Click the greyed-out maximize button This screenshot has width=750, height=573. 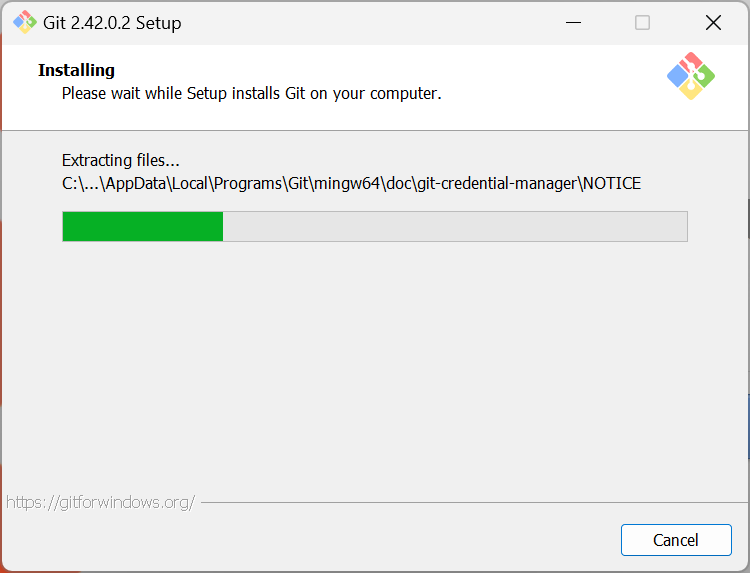pos(642,22)
